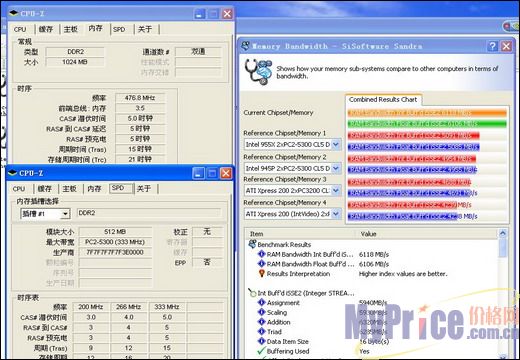
Task: Close the lower CPU-Z window
Action: point(226,173)
